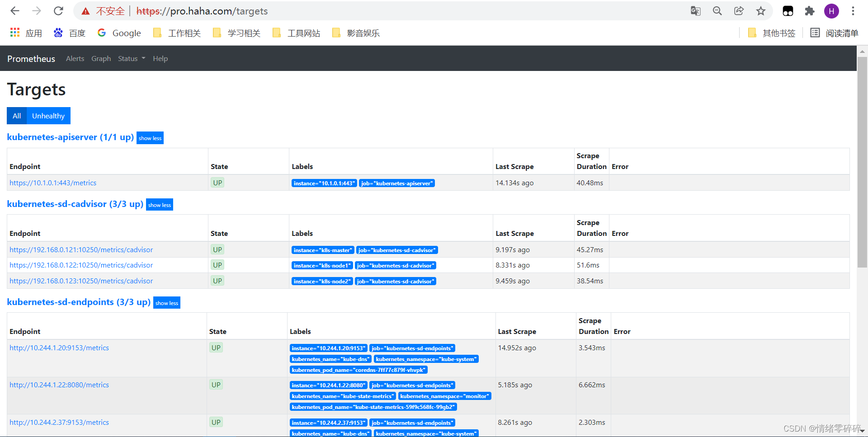Click kubernetes_pod_name="coredns-7ff77c879f-vhvpk" label
868x437 pixels.
tap(359, 370)
